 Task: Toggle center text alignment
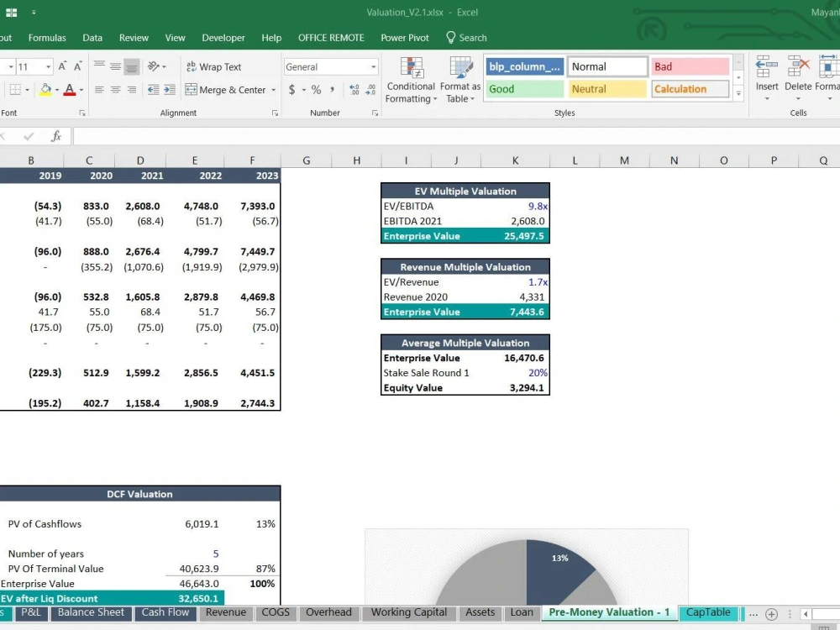click(x=116, y=89)
